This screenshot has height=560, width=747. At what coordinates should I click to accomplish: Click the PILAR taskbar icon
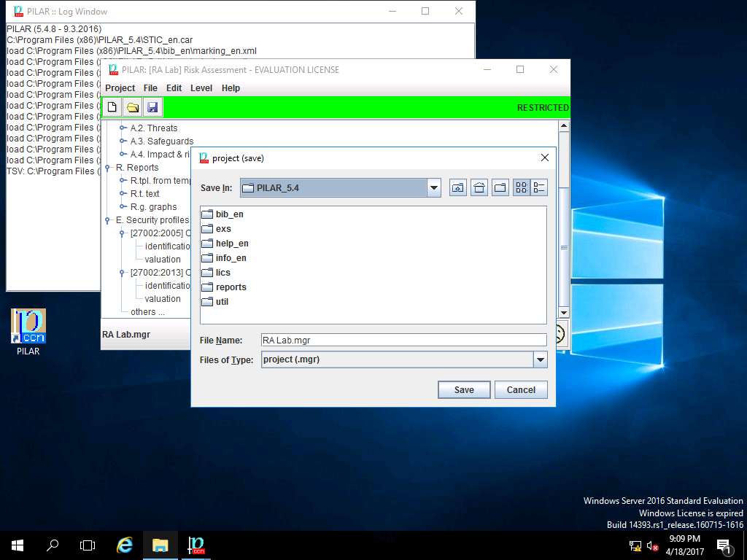pyautogui.click(x=196, y=545)
